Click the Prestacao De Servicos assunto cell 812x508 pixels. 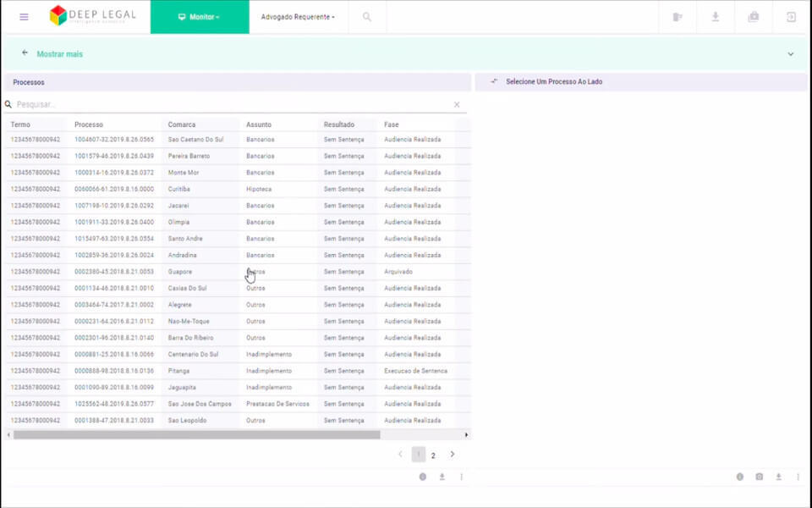coord(277,404)
